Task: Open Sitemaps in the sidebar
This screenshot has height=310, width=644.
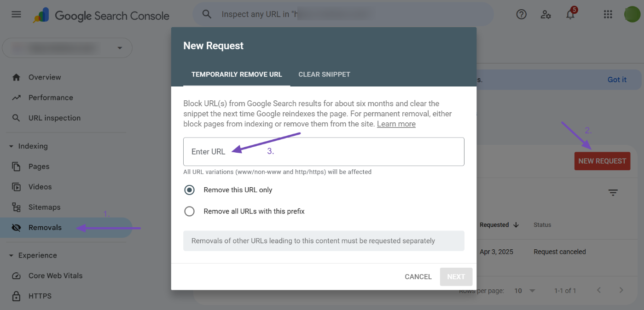Action: tap(44, 207)
